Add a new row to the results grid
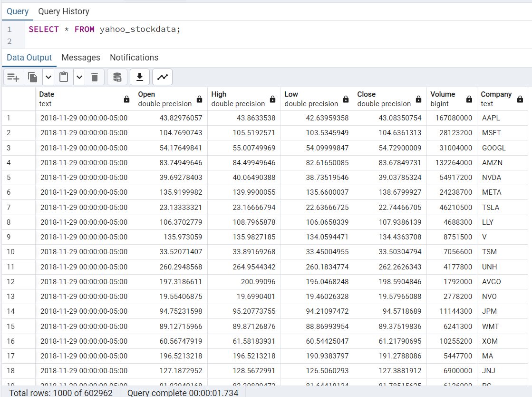 pyautogui.click(x=12, y=77)
